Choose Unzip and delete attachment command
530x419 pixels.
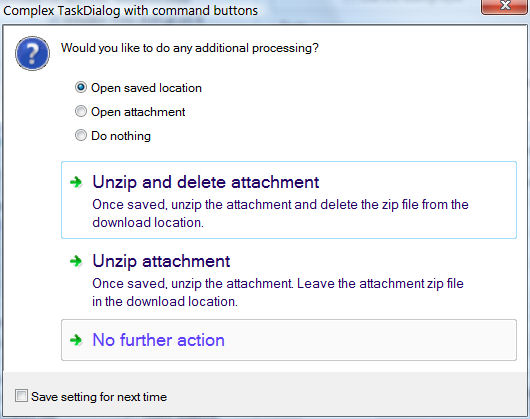tap(289, 200)
